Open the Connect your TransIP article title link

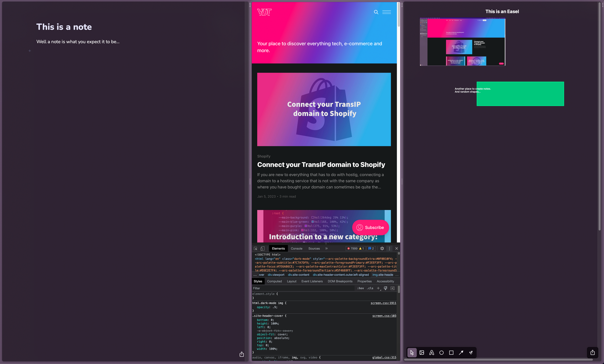tap(321, 164)
